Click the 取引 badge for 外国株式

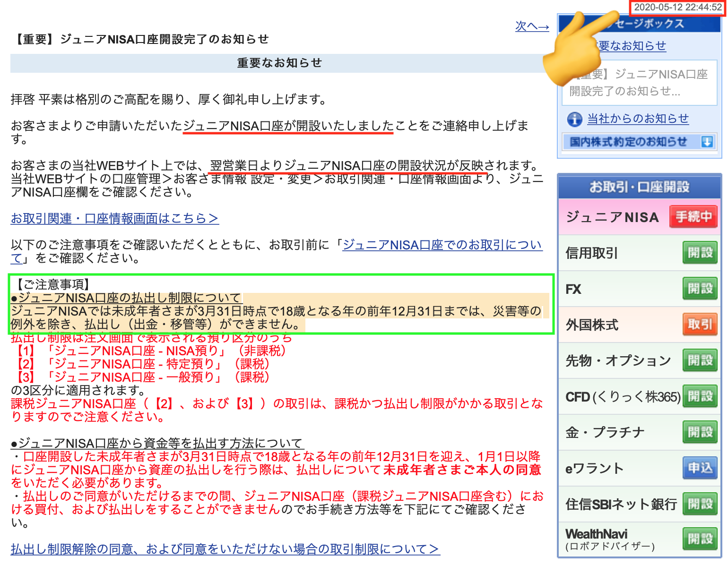(x=700, y=325)
